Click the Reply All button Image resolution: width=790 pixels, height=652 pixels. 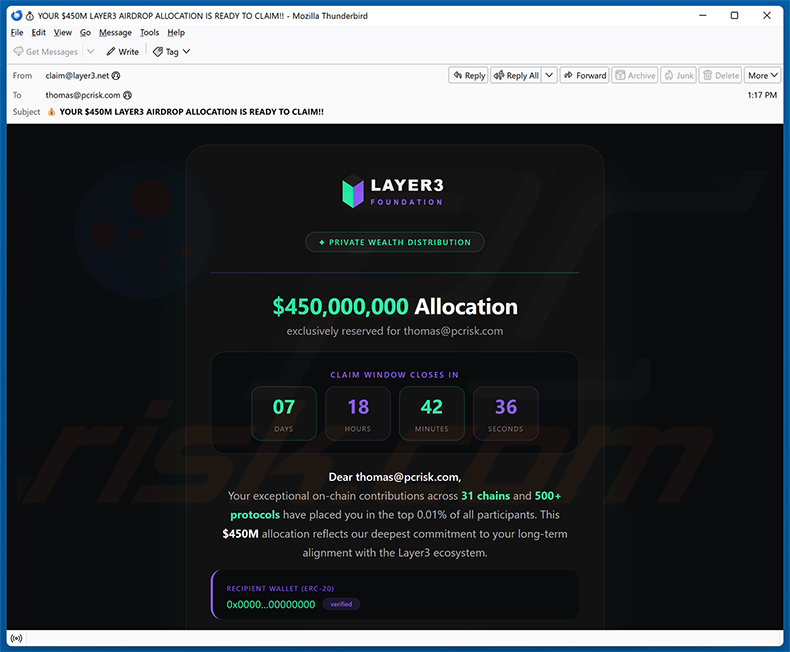516,76
